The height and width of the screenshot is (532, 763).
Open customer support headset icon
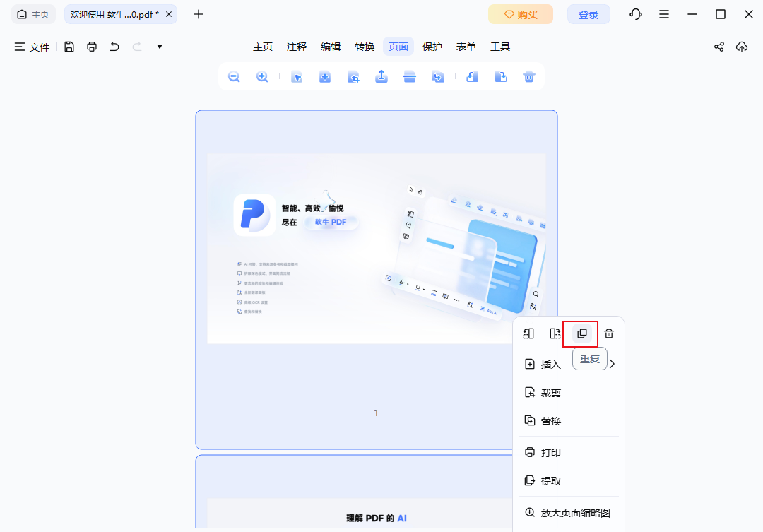(x=636, y=15)
